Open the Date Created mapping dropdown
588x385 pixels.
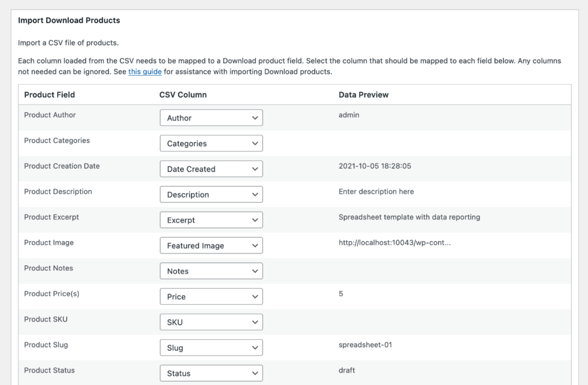pos(211,169)
